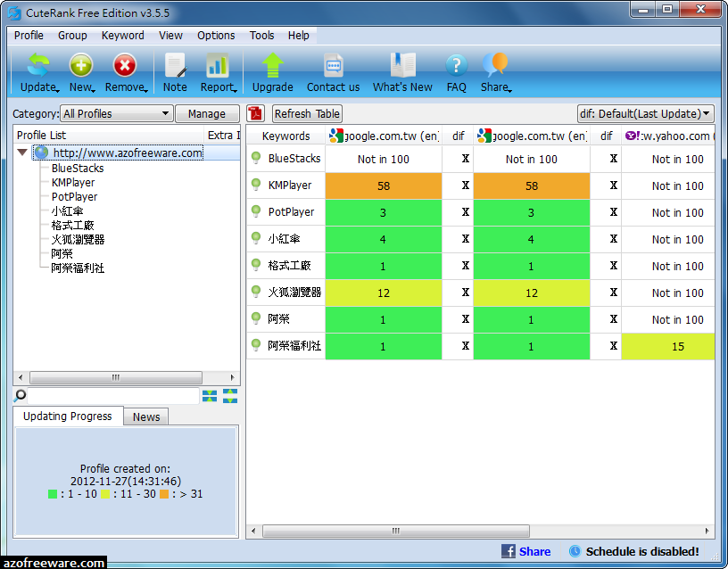Open the Profile menu
Image resolution: width=728 pixels, height=569 pixels.
point(29,36)
